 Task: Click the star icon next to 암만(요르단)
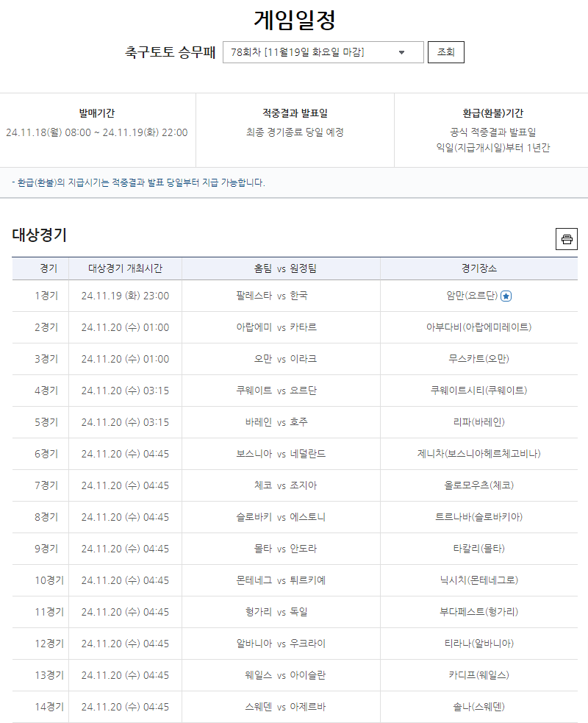pos(506,296)
